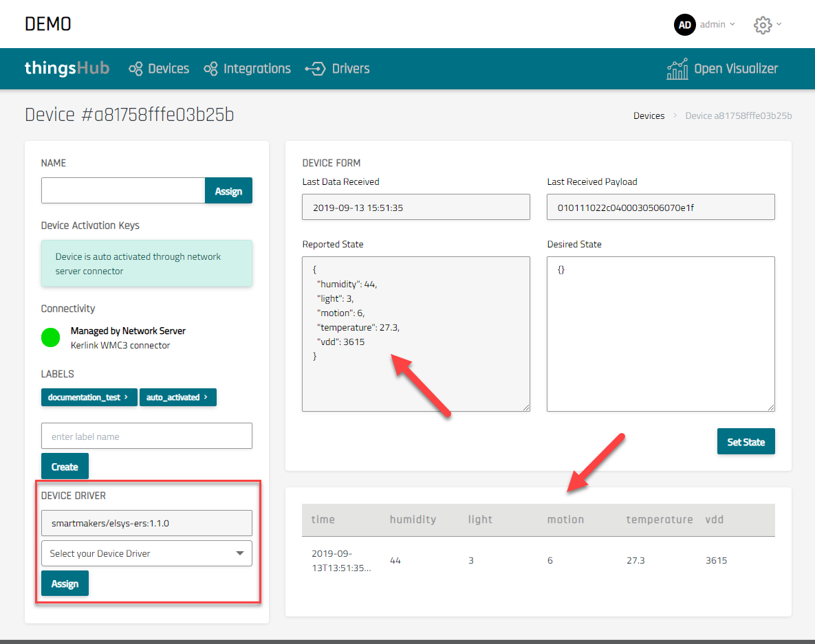Open the auto_activated label chevron
This screenshot has width=815, height=644.
(x=206, y=397)
